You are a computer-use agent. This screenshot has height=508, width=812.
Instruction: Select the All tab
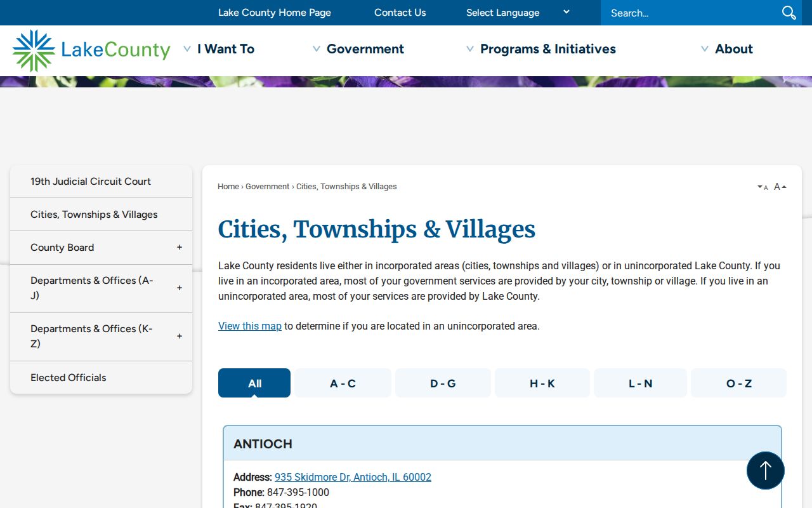[x=254, y=383]
